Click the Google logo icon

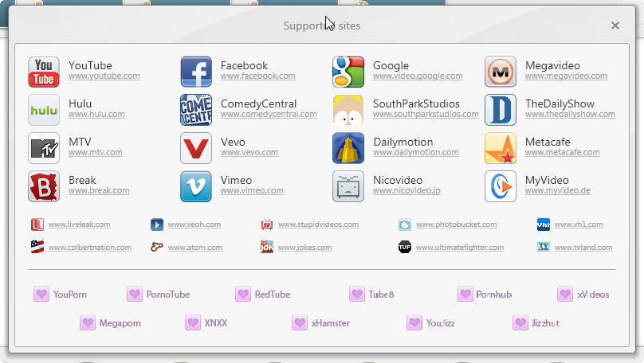[x=348, y=72]
